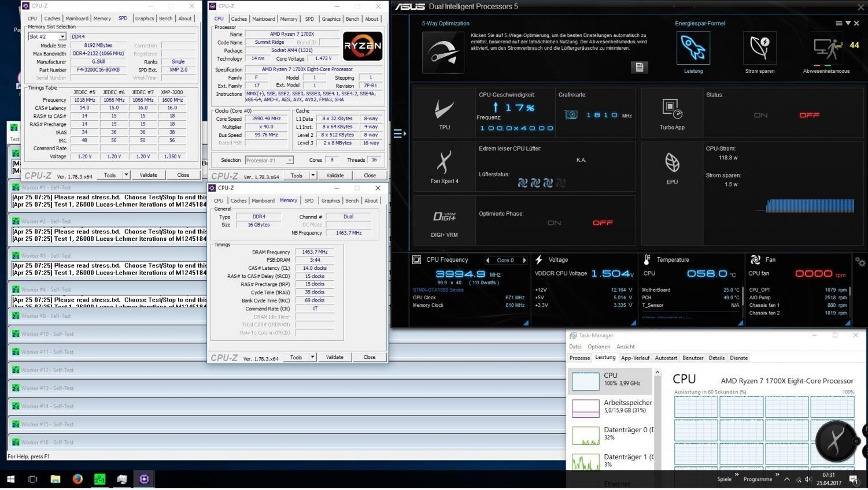Open App-Verlauf tab in Task-Manager
Image resolution: width=868 pixels, height=490 pixels.
coord(635,358)
